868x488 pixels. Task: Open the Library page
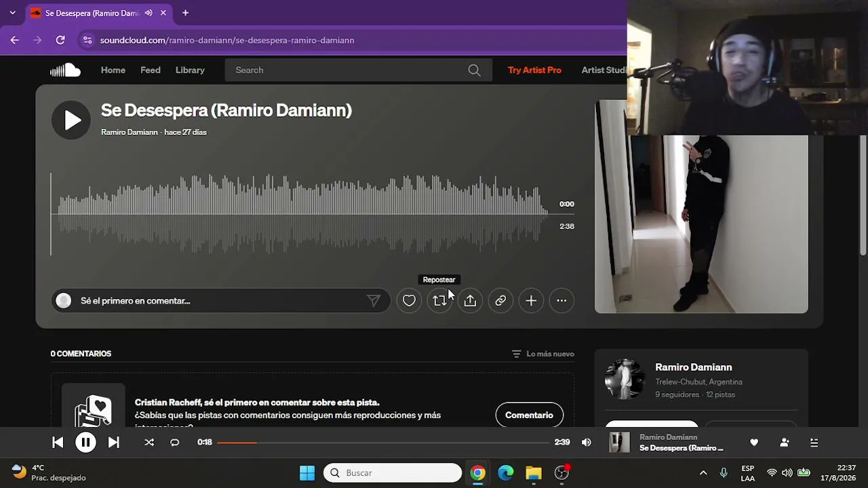click(x=190, y=70)
